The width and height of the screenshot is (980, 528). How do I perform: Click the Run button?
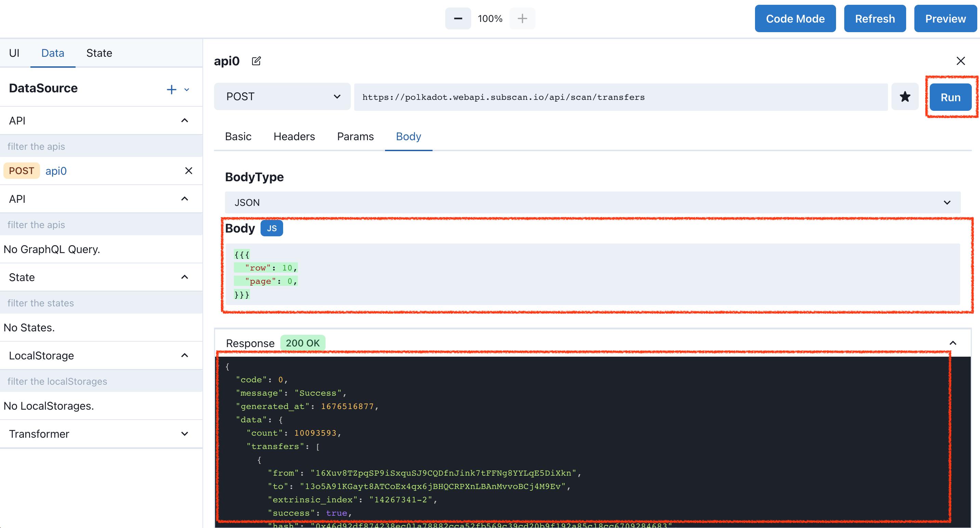(951, 97)
